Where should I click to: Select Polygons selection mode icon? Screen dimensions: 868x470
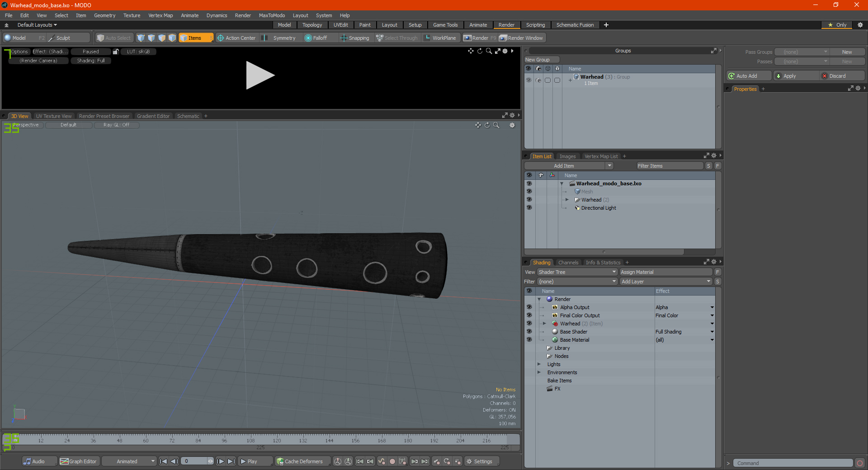pos(162,38)
